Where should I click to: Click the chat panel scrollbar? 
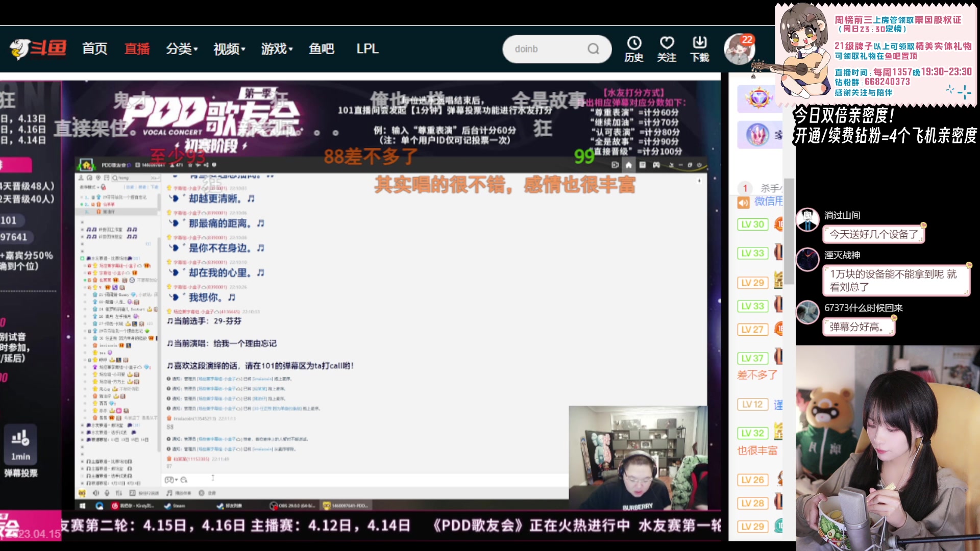coord(789,231)
